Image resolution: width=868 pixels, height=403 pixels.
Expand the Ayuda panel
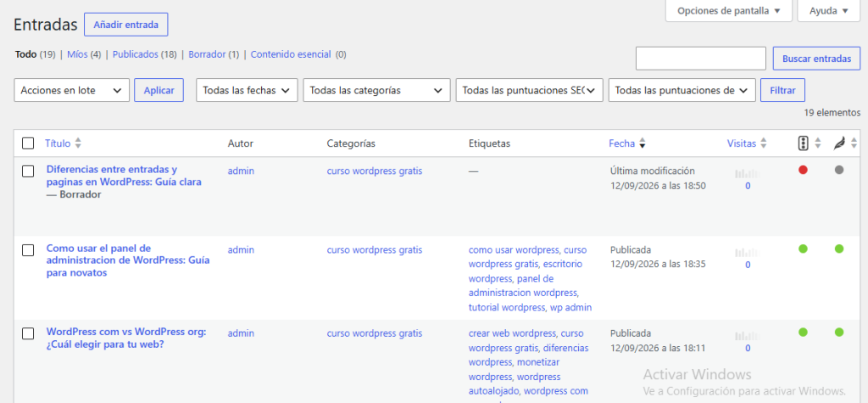click(829, 10)
